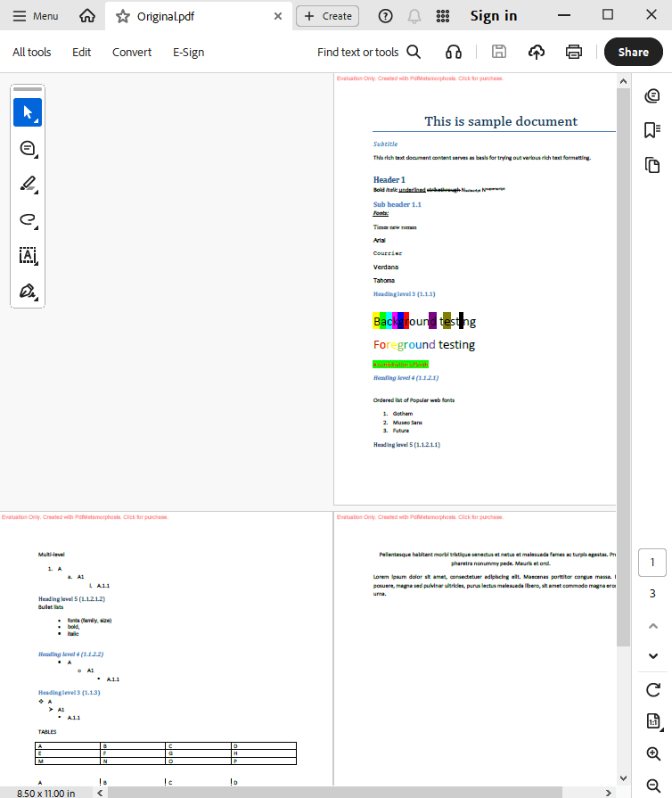
Task: Select the freehand Draw loop tool
Action: 28,220
